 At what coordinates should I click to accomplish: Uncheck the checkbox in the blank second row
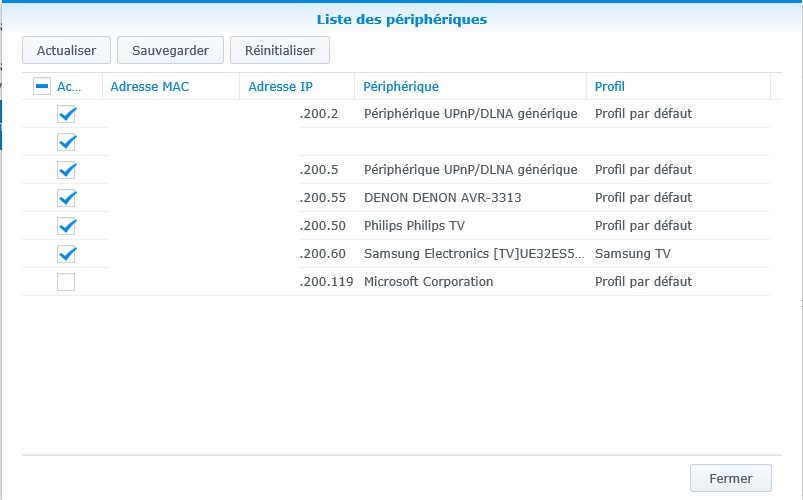(66, 142)
